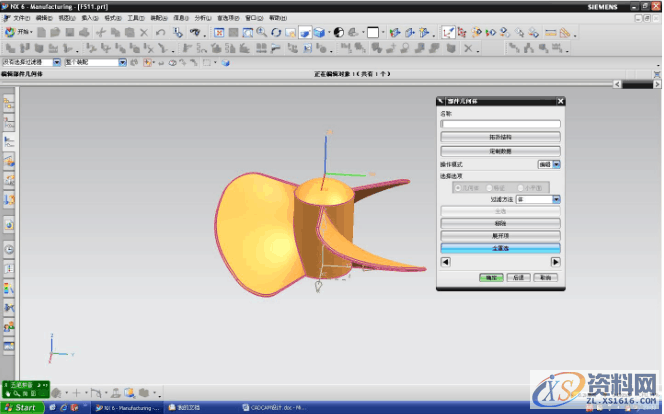Click the white color swatch in toolbar
This screenshot has height=414, width=664.
coord(372,33)
